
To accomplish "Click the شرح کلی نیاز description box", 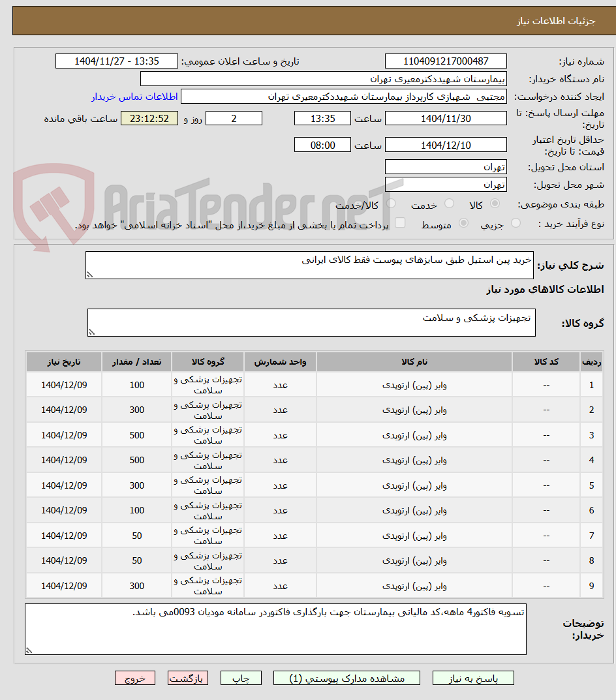I will (309, 265).
